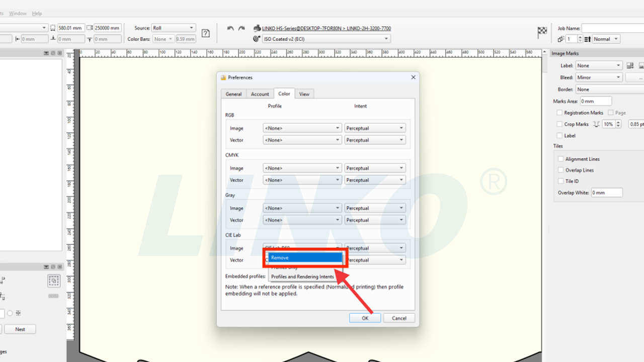The image size is (644, 362).
Task: Click the spacing icon beside the radio button
Action: pos(18,313)
